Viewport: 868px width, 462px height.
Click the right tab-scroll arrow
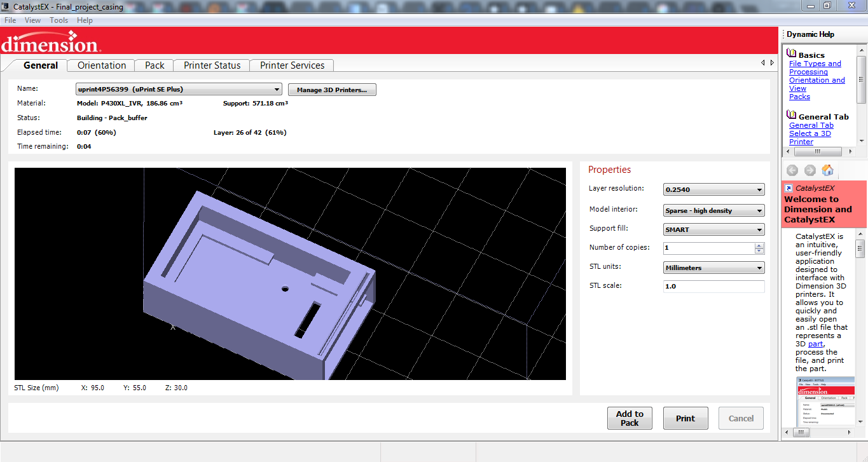pyautogui.click(x=772, y=63)
